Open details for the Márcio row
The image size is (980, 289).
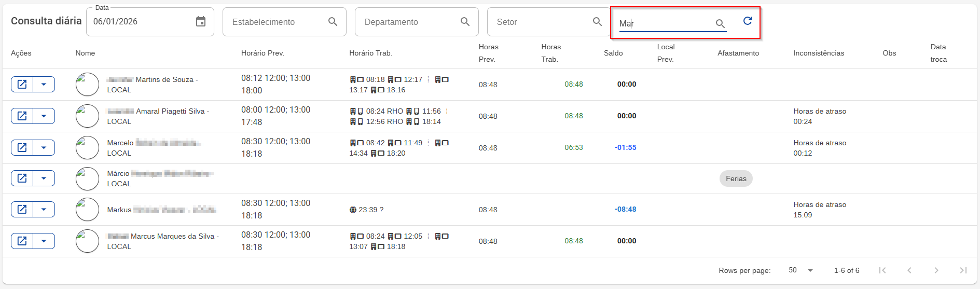[22, 178]
